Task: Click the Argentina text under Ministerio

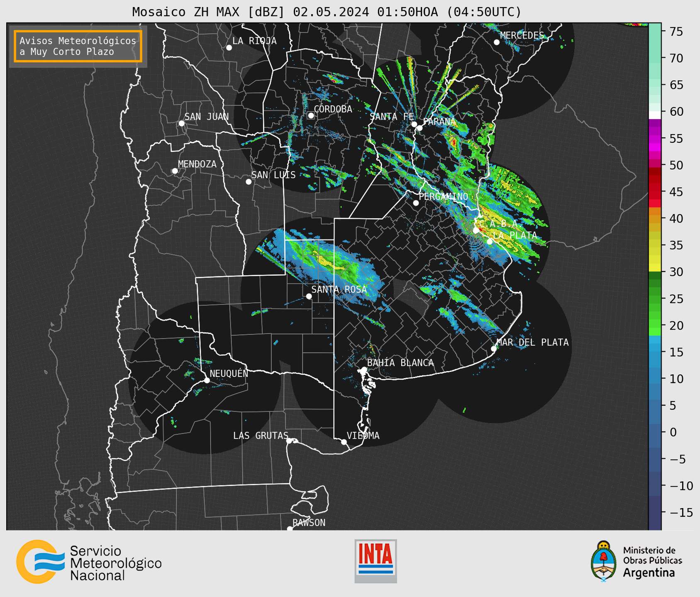Action: (649, 573)
